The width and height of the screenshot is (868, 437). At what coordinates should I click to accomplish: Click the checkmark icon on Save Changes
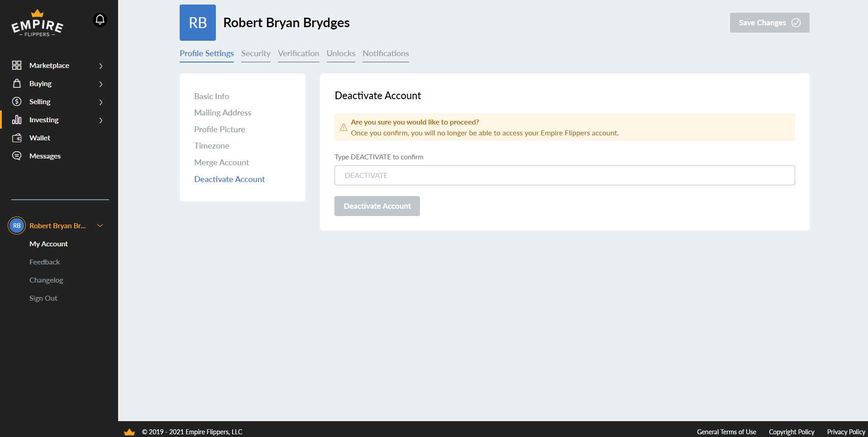796,23
